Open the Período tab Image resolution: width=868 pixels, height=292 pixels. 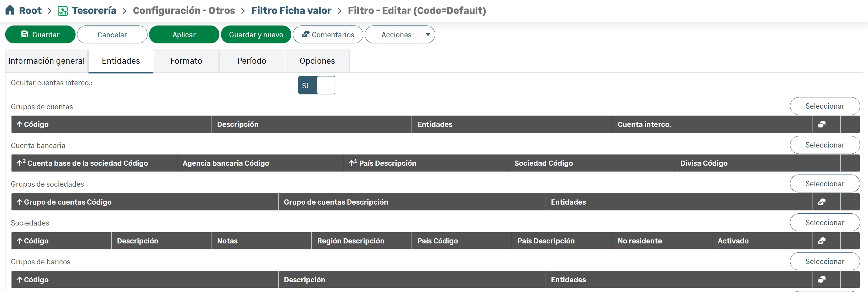251,61
